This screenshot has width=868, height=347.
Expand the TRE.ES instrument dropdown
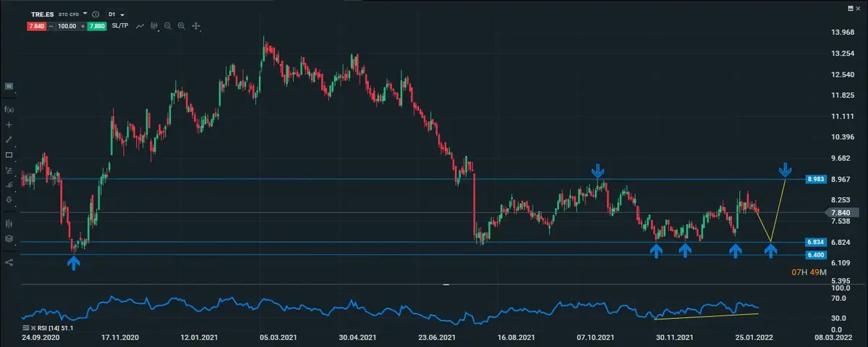[x=85, y=14]
